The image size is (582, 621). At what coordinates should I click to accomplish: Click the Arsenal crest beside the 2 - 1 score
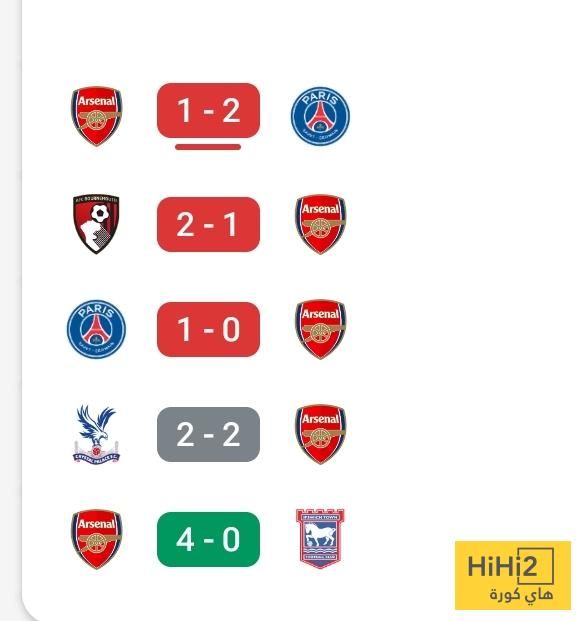point(320,224)
